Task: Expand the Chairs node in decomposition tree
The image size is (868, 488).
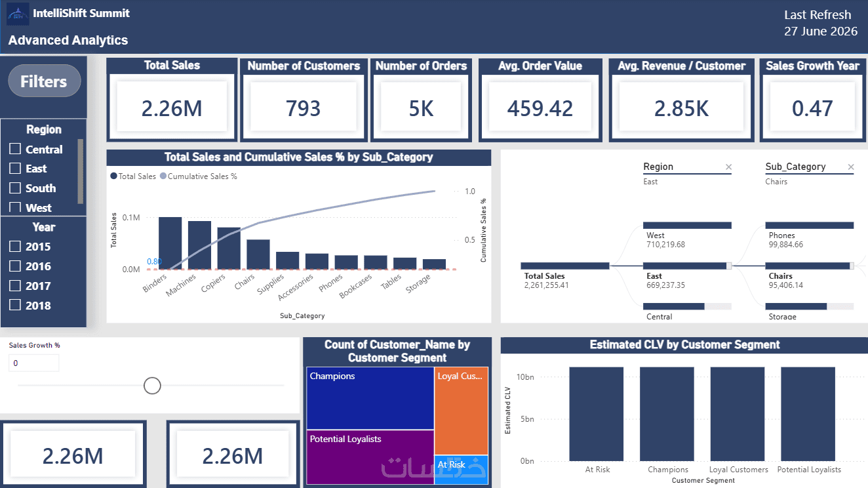Action: [x=852, y=266]
